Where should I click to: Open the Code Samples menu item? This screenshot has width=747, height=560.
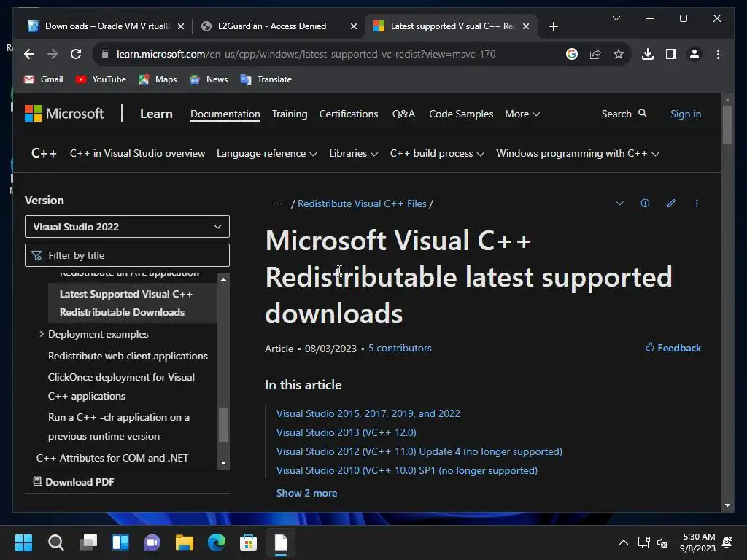pyautogui.click(x=461, y=114)
